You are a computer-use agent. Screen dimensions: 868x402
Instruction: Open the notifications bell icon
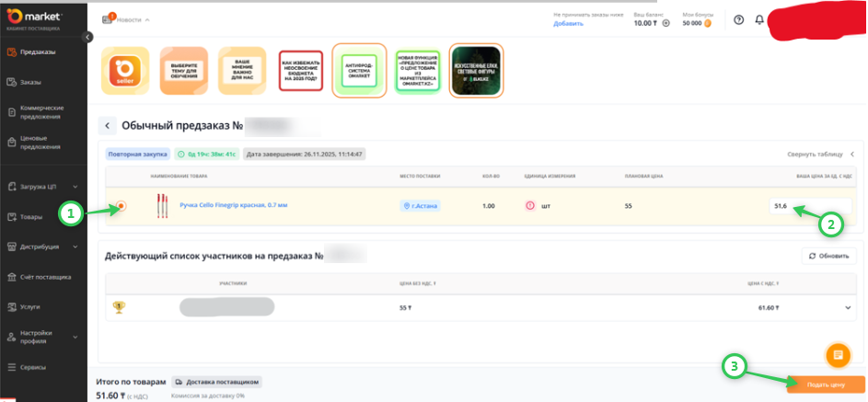pyautogui.click(x=759, y=19)
